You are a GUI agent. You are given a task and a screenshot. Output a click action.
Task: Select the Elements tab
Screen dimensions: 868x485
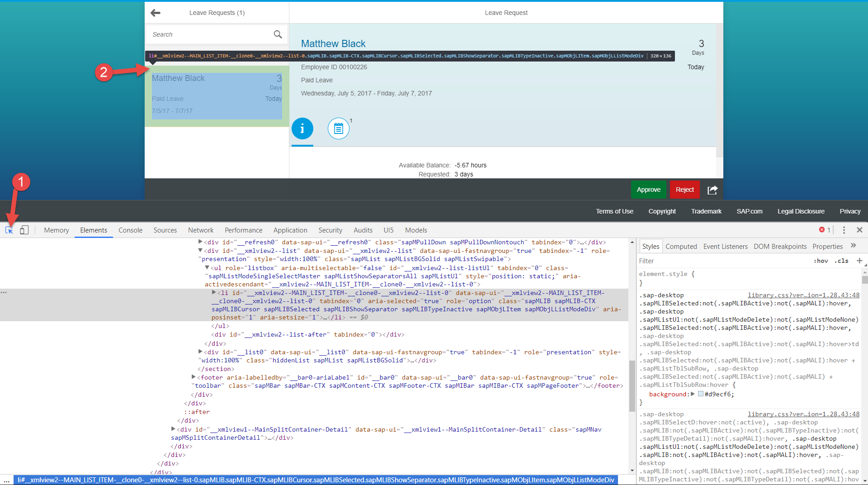pos(94,230)
